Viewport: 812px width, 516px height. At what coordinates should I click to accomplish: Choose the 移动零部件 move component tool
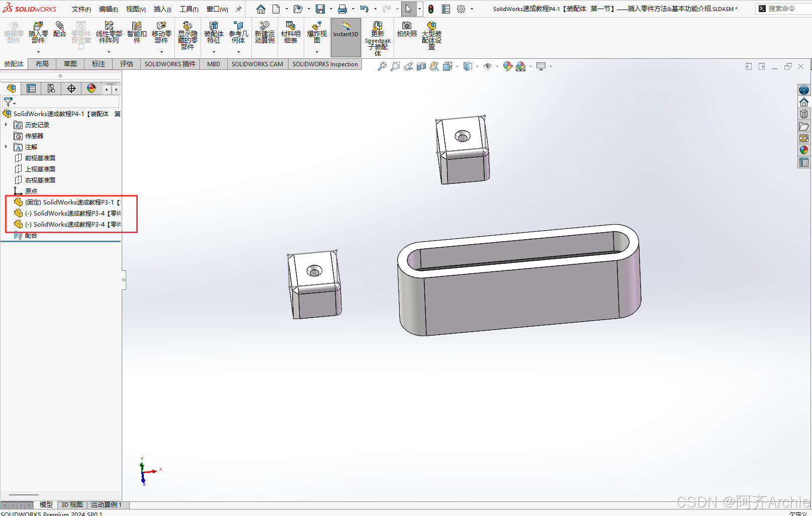pyautogui.click(x=161, y=33)
